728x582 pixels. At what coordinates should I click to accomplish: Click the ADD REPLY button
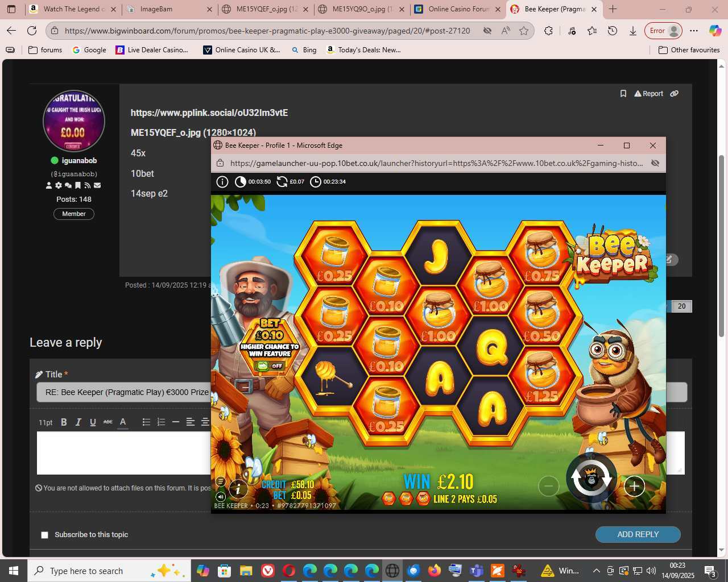[638, 534]
